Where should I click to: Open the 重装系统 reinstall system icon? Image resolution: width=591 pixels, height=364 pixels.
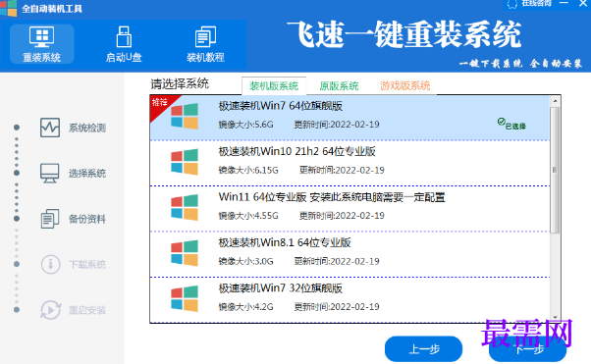coord(41,36)
